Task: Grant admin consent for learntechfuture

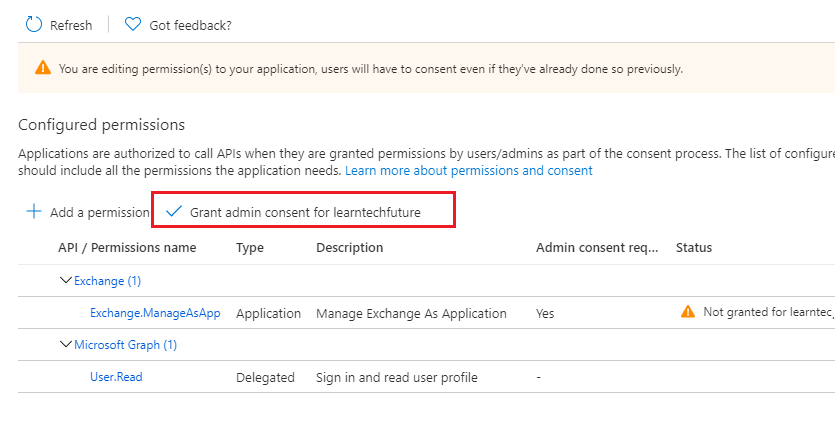Action: point(305,212)
